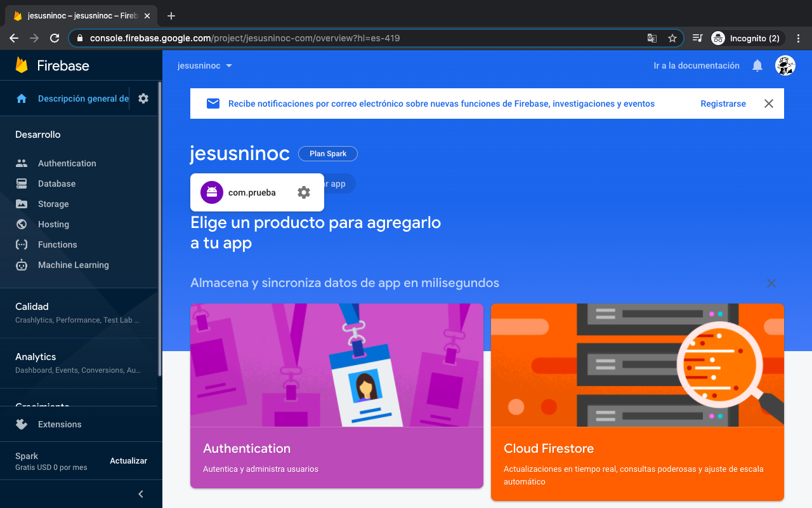
Task: Click the home icon for project overview
Action: click(22, 98)
